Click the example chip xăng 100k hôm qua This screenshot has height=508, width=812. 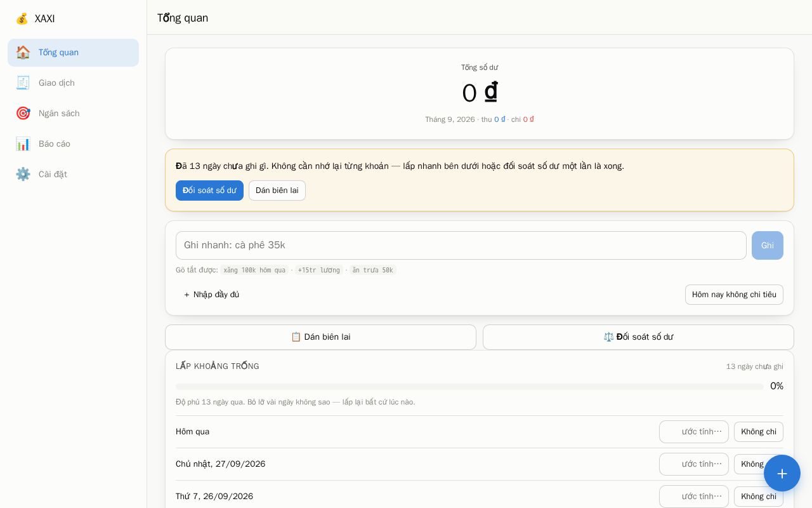tap(254, 271)
